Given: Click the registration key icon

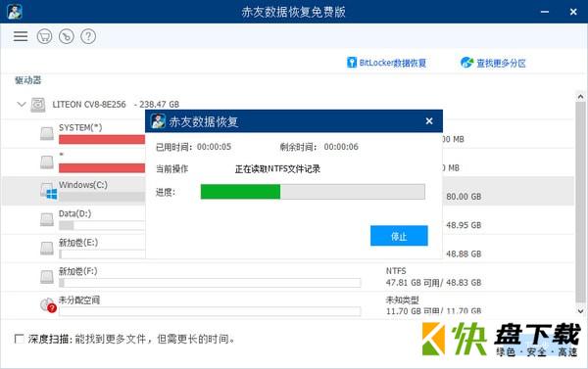Looking at the screenshot, I should [67, 36].
